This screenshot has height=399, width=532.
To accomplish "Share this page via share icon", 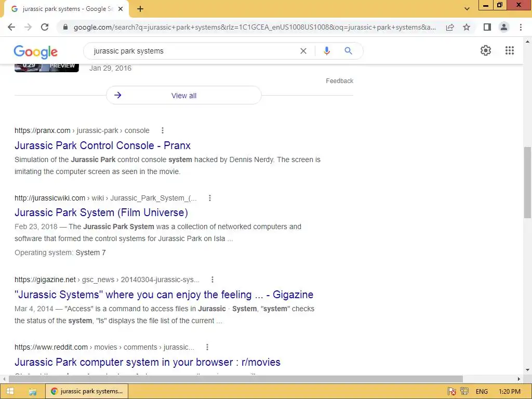I will click(x=450, y=27).
